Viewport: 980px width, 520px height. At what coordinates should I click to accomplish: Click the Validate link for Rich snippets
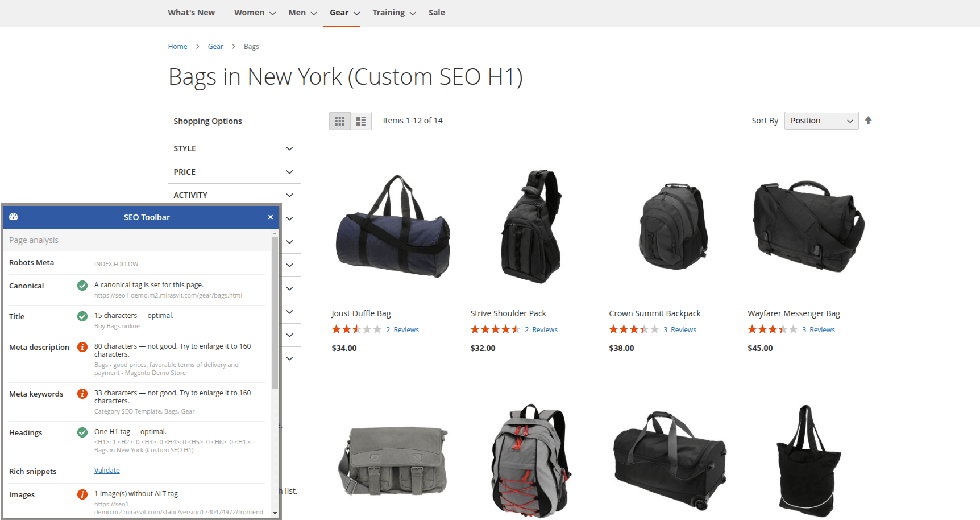[107, 470]
